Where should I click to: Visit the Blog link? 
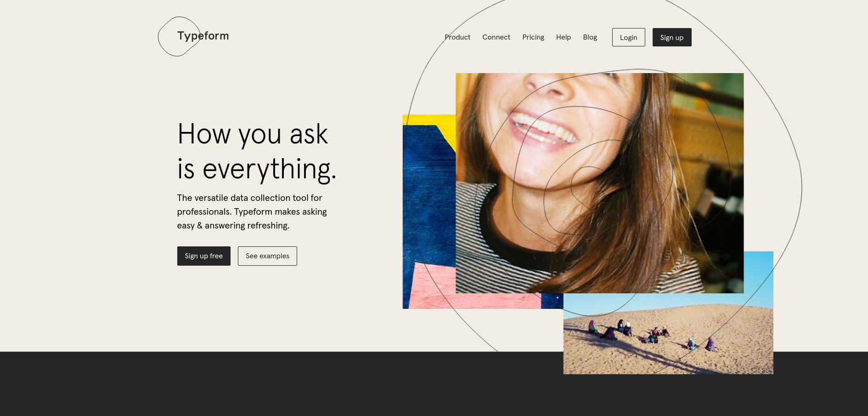(590, 37)
